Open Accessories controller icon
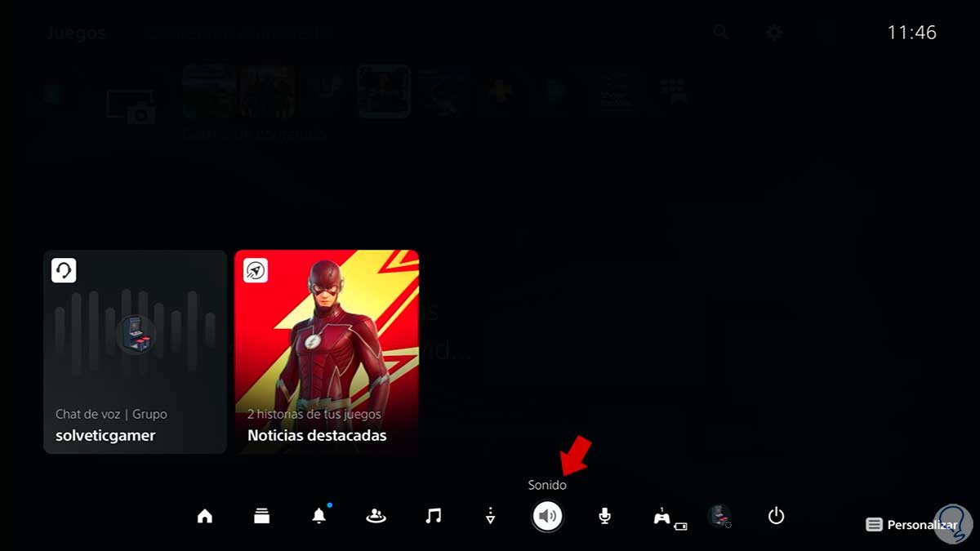The height and width of the screenshot is (551, 980). tap(662, 516)
